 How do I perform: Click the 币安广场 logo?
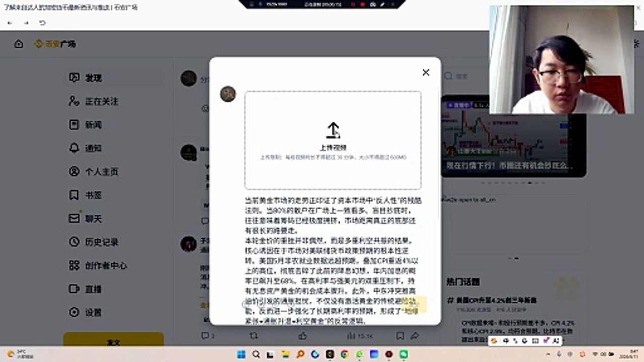click(55, 44)
